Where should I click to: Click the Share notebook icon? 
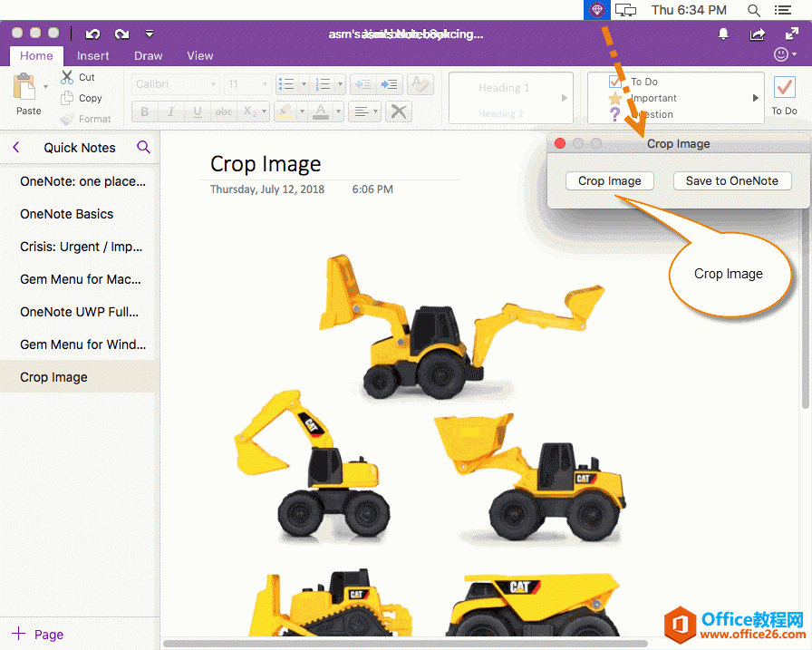pyautogui.click(x=758, y=34)
